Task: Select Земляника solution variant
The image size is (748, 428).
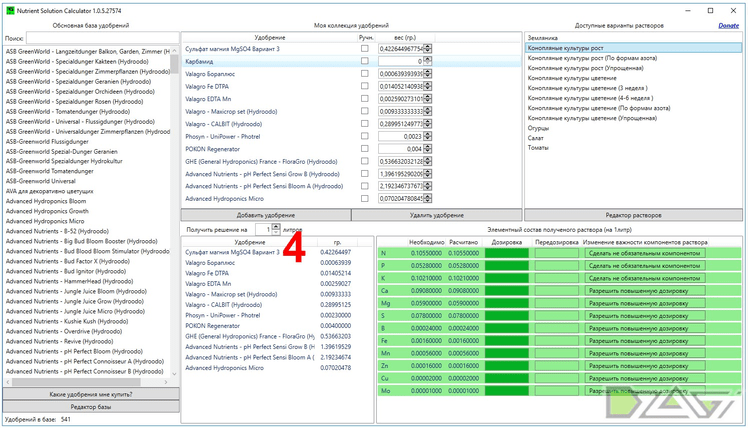Action: coord(542,38)
